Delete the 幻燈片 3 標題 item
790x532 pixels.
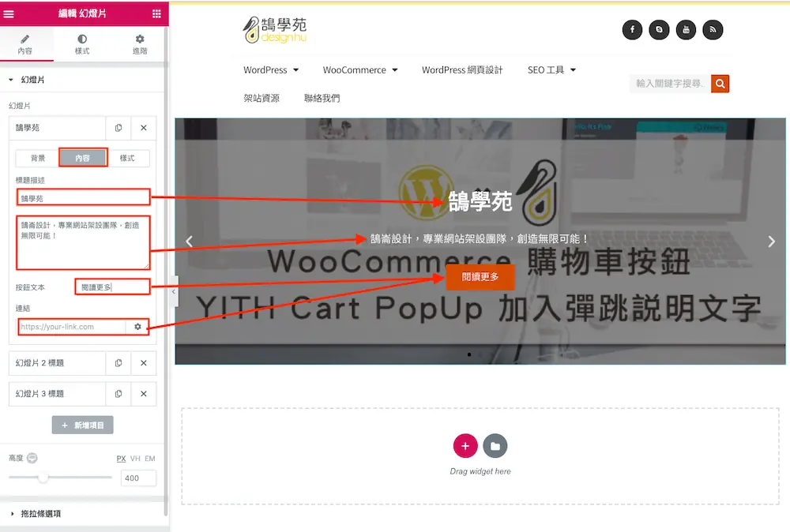click(144, 394)
